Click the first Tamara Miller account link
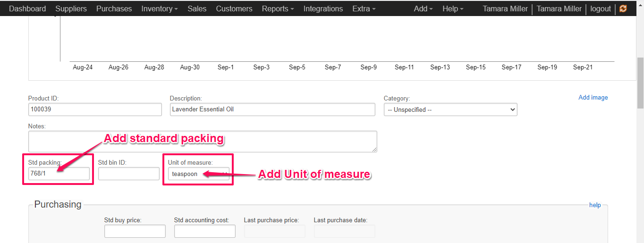Image resolution: width=644 pixels, height=243 pixels. [x=505, y=8]
